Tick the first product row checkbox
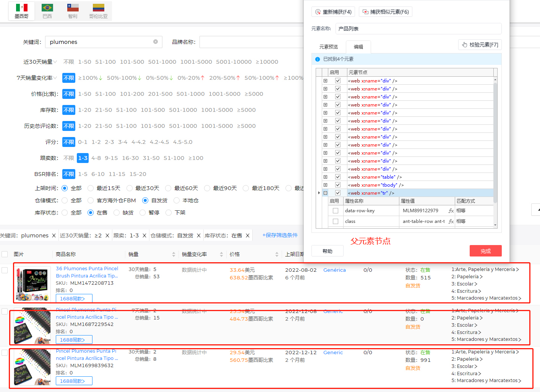The height and width of the screenshot is (392, 540). 5,270
